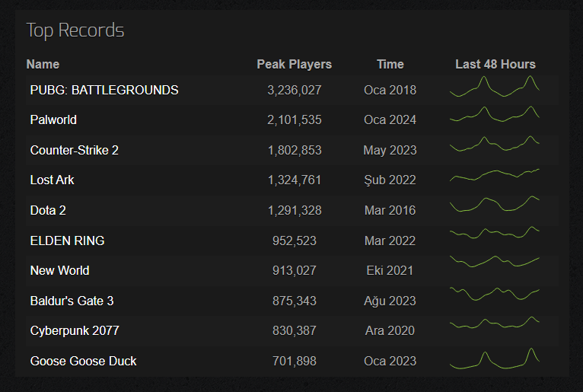Open Goose Goose Duck page
Viewport: 583px width, 392px height.
coord(83,361)
